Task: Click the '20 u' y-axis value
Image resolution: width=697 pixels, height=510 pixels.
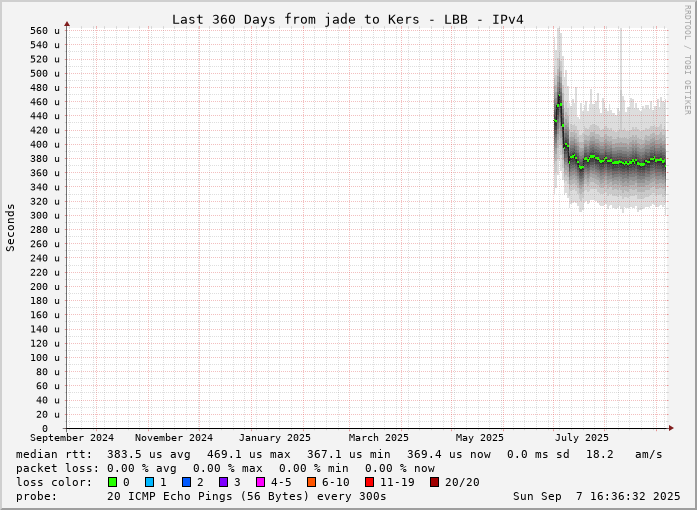Action: tap(48, 414)
